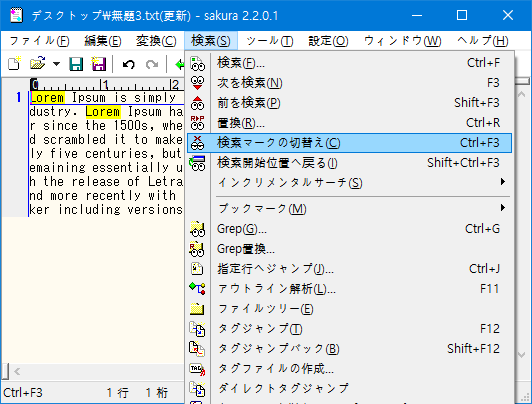
Task: Click the vertical scrollbar down arrow
Action: pos(522,355)
